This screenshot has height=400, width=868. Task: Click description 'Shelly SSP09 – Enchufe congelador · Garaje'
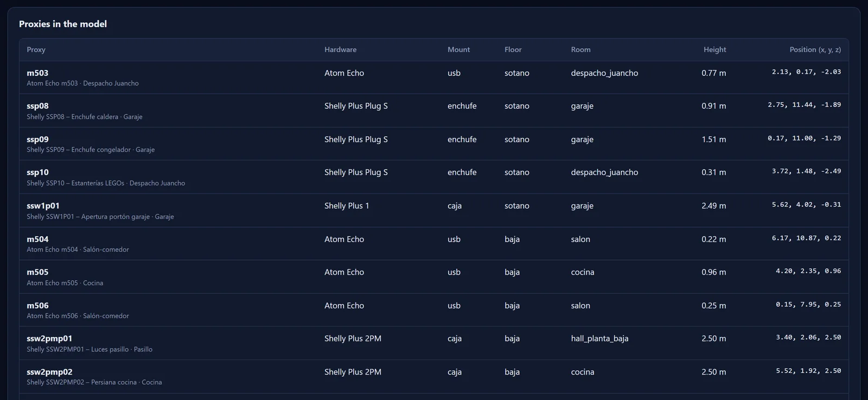point(91,150)
